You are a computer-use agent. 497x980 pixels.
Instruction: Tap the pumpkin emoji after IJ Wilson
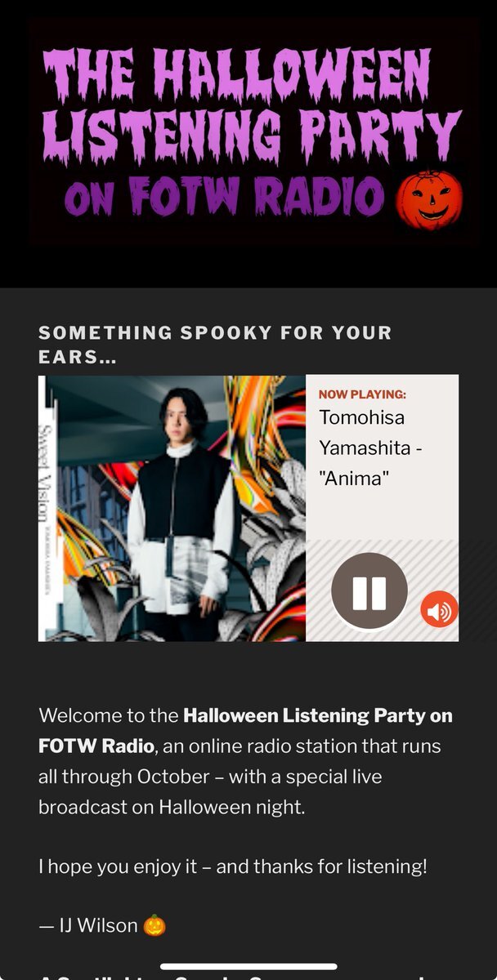point(154,925)
